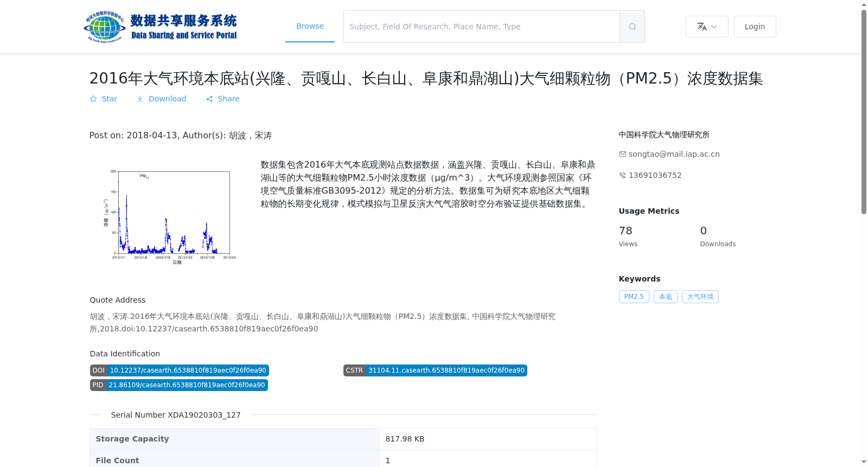Click the envelope icon next to email
Image resolution: width=868 pixels, height=467 pixels.
623,154
